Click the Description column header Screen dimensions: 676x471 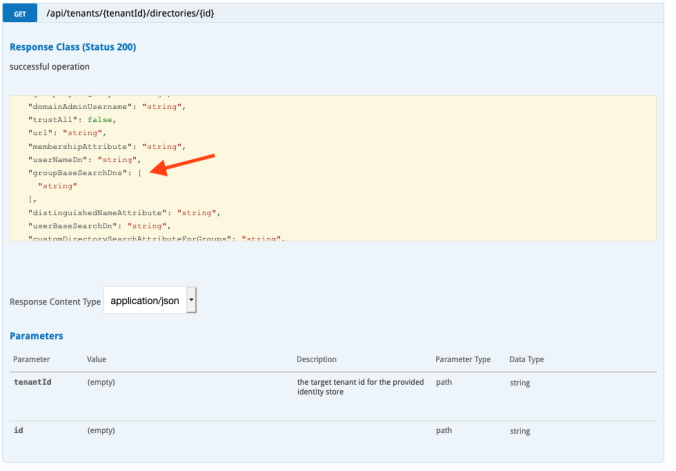pos(317,358)
